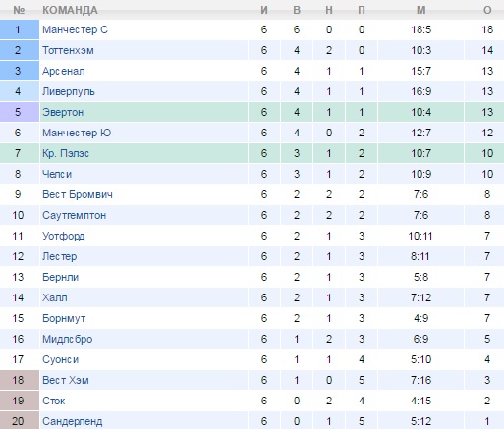Image resolution: width=504 pixels, height=429 pixels.
Task: Click the Сандерленд team link
Action: pyautogui.click(x=73, y=421)
